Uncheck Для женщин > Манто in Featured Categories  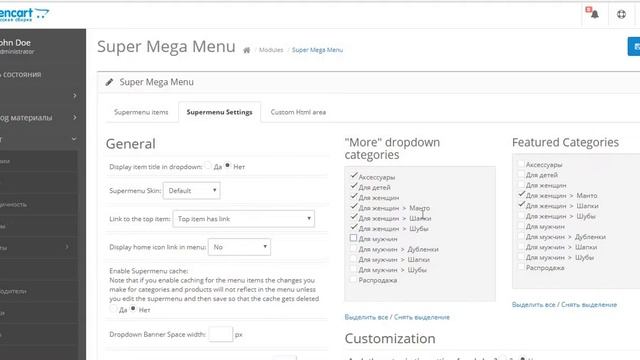tap(521, 194)
